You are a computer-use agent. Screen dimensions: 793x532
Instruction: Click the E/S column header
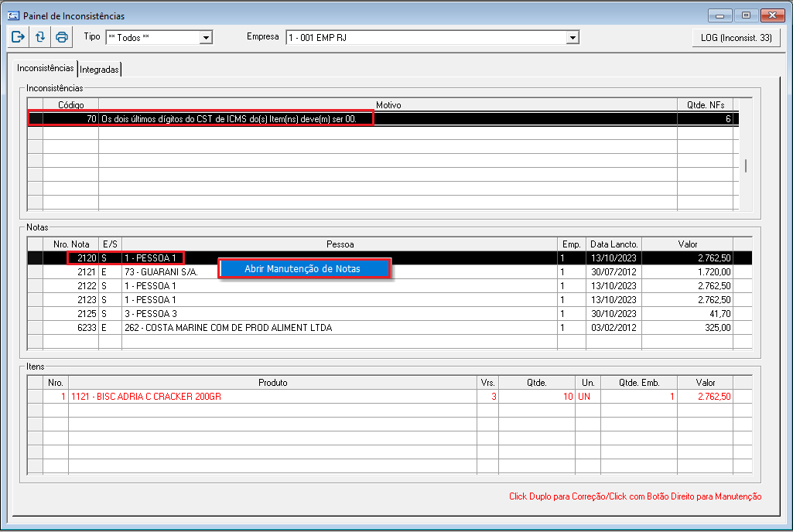(110, 244)
